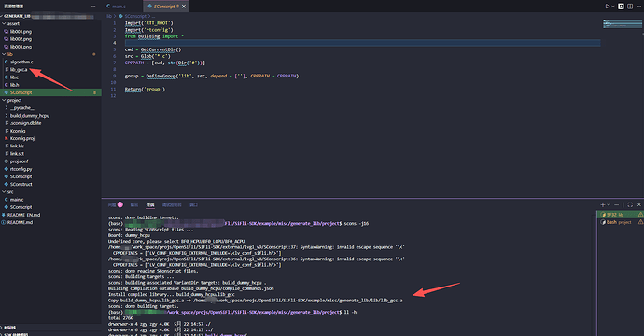Close the terminal panel
This screenshot has height=336, width=644.
click(639, 204)
